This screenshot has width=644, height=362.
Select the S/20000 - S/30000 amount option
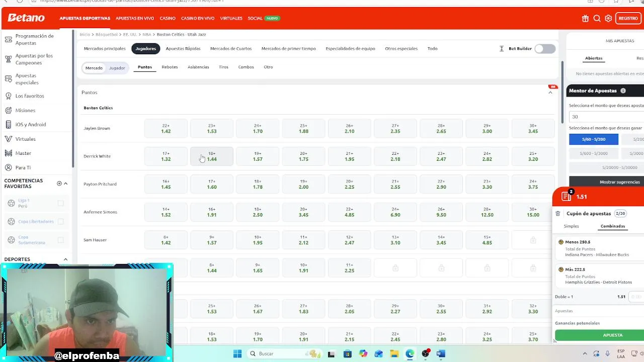click(x=619, y=167)
